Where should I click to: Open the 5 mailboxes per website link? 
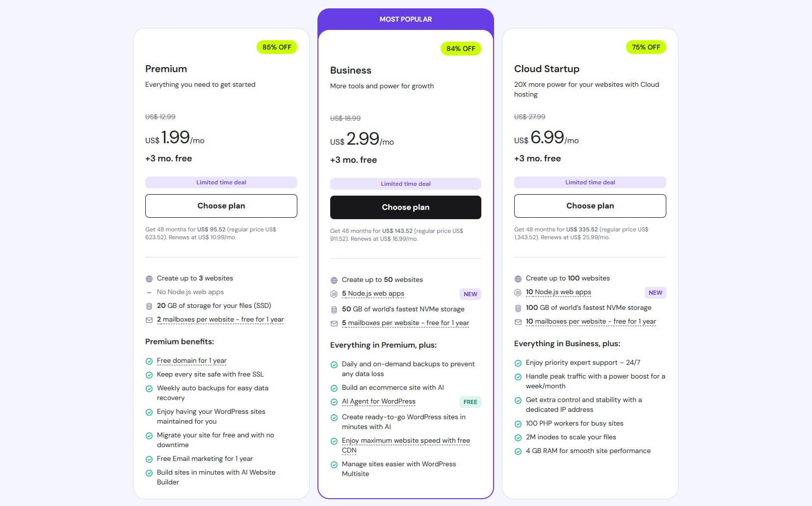pyautogui.click(x=405, y=323)
